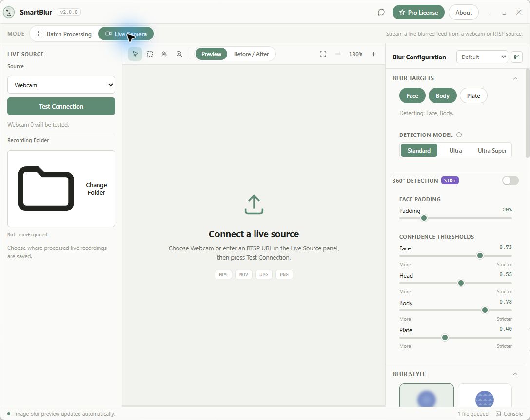Click the MOV format tag
530x420 pixels.
244,274
